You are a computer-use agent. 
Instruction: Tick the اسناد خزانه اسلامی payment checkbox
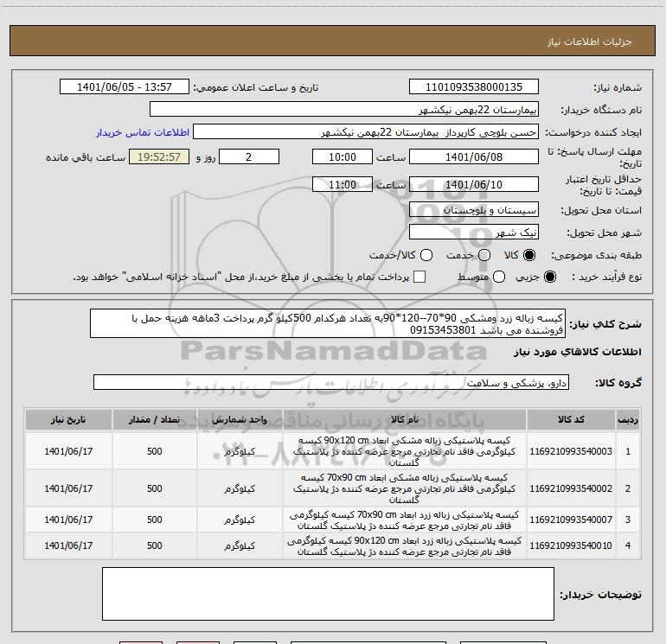coord(419,277)
